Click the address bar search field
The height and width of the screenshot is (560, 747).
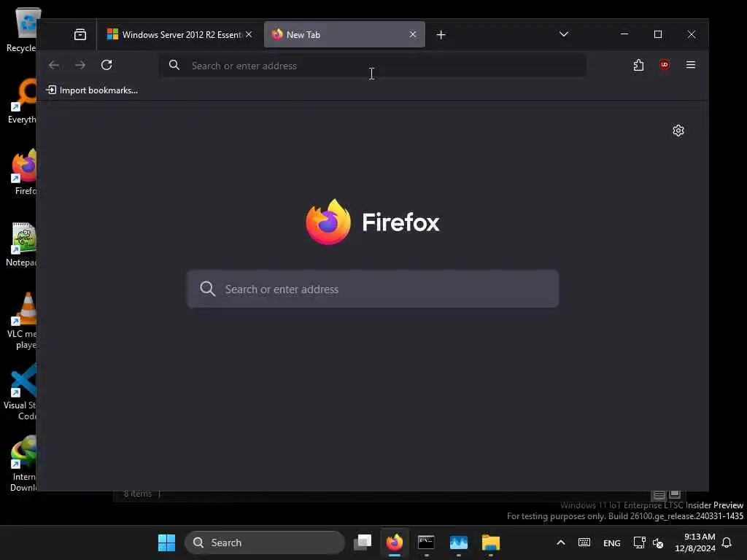(x=373, y=66)
